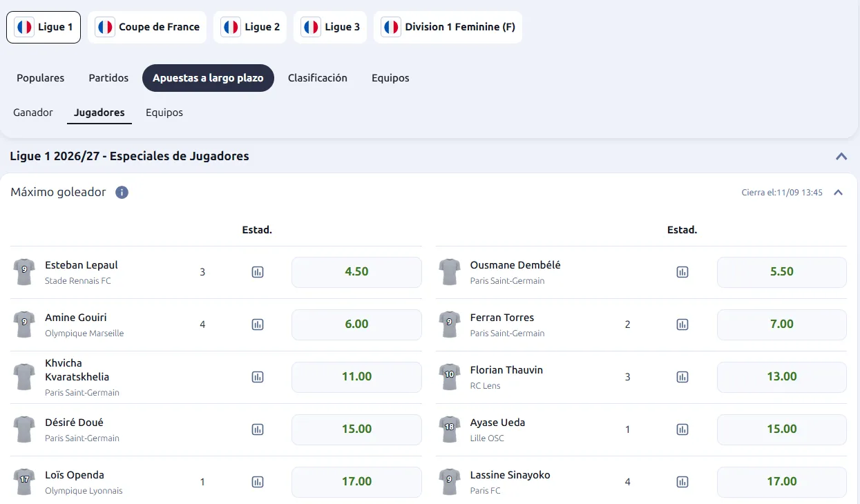Viewport: 860px width, 504px height.
Task: Select the Ligue 3 competition chip
Action: (330, 27)
